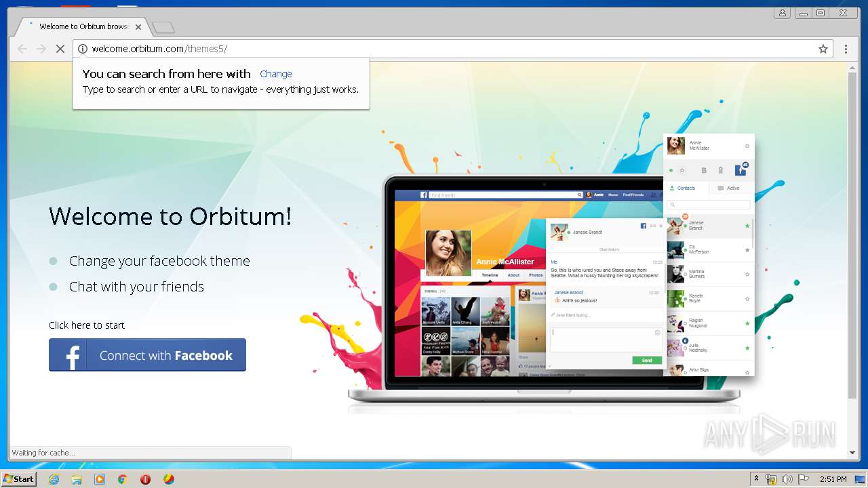Click the Welcome to Orbitum! heading
868x488 pixels.
tap(170, 216)
